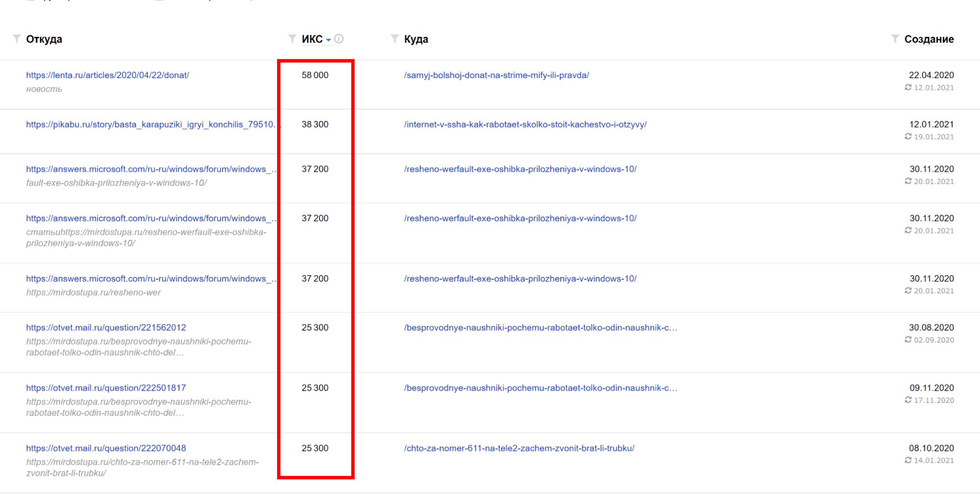Viewport: 980px width, 494px height.
Task: Click the filter icon next to Куда
Action: coord(395,39)
